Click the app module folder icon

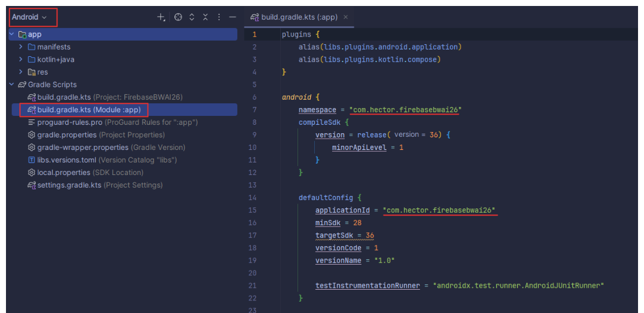click(x=23, y=35)
